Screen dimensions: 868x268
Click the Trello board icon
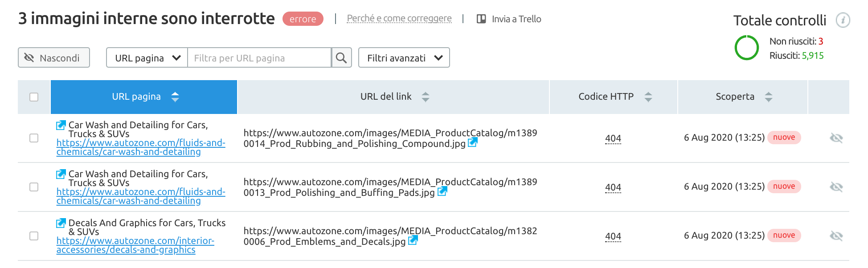pyautogui.click(x=481, y=19)
